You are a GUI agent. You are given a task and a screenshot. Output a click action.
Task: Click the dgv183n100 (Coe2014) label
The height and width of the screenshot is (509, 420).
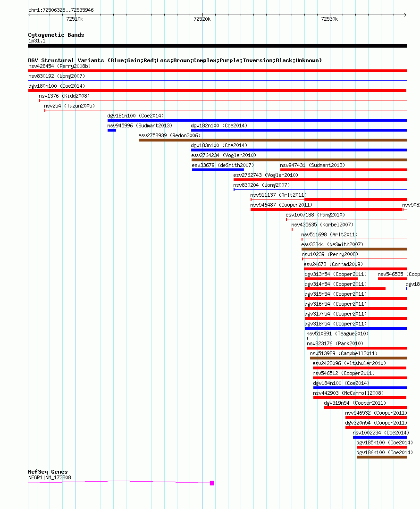(219, 145)
